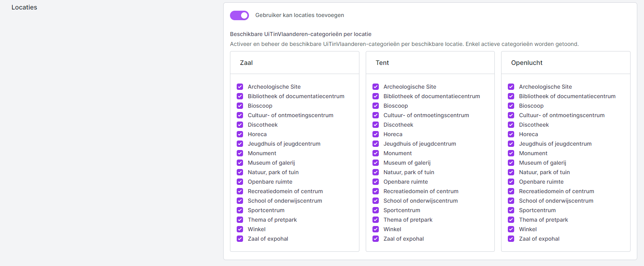Screen dimensions: 644x266
Task: Uncheck Winkel in Openlucht column
Action: tap(511, 229)
